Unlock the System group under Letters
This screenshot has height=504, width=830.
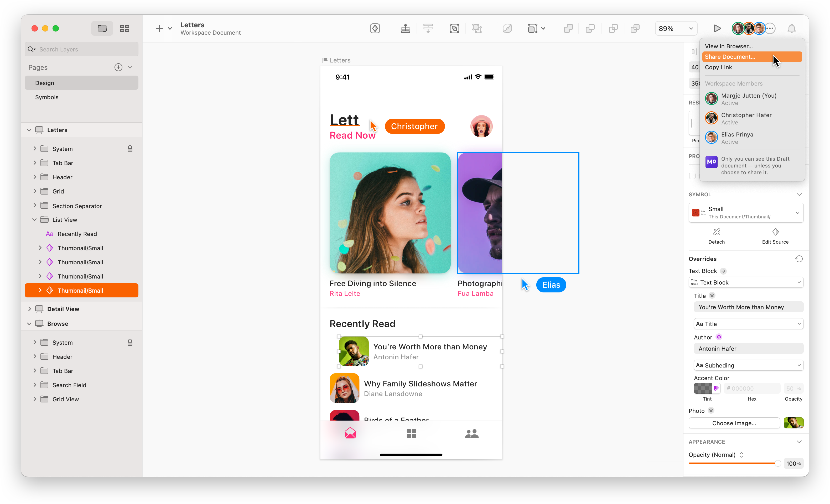click(x=130, y=149)
